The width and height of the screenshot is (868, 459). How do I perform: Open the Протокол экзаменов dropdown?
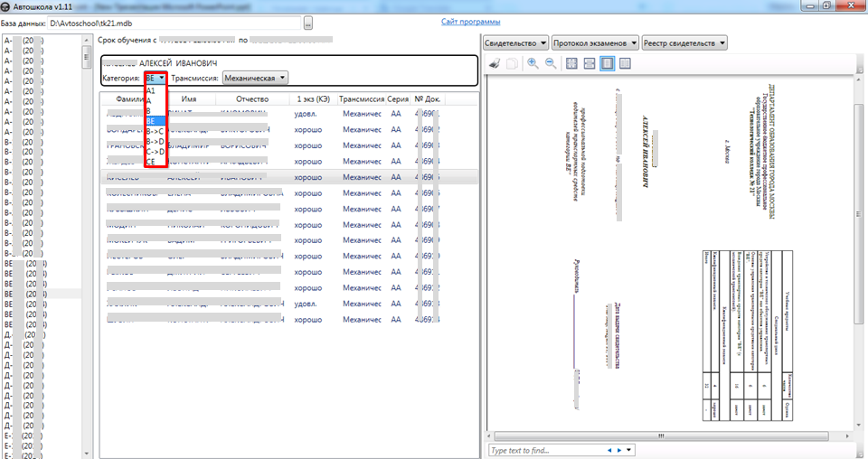[x=596, y=42]
